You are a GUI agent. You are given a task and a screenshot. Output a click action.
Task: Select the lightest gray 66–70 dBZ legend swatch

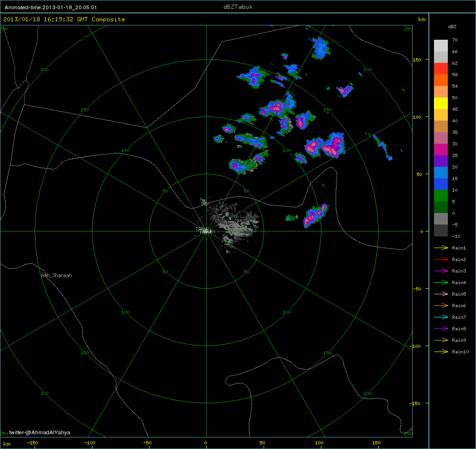pyautogui.click(x=441, y=46)
